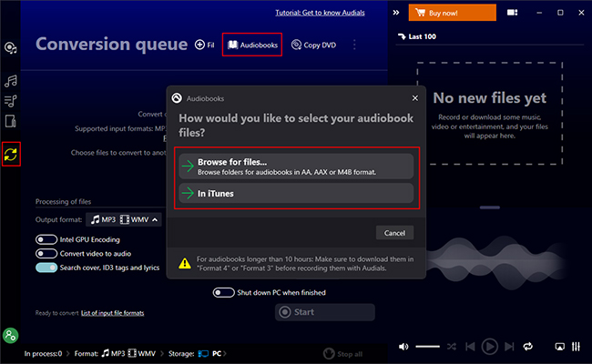This screenshot has width=592, height=364.
Task: Click the Buy now! button
Action: click(x=453, y=13)
